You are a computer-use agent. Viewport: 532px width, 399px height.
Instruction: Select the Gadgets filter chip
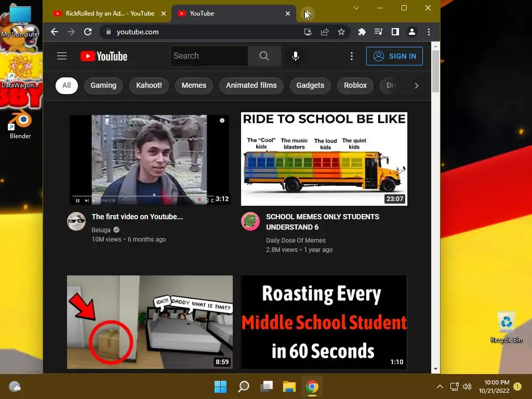[x=310, y=86]
